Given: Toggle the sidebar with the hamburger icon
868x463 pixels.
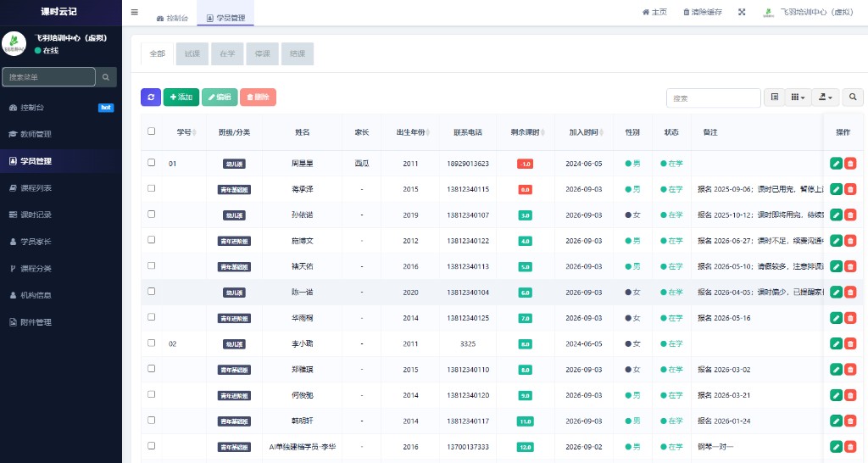Looking at the screenshot, I should click(135, 12).
